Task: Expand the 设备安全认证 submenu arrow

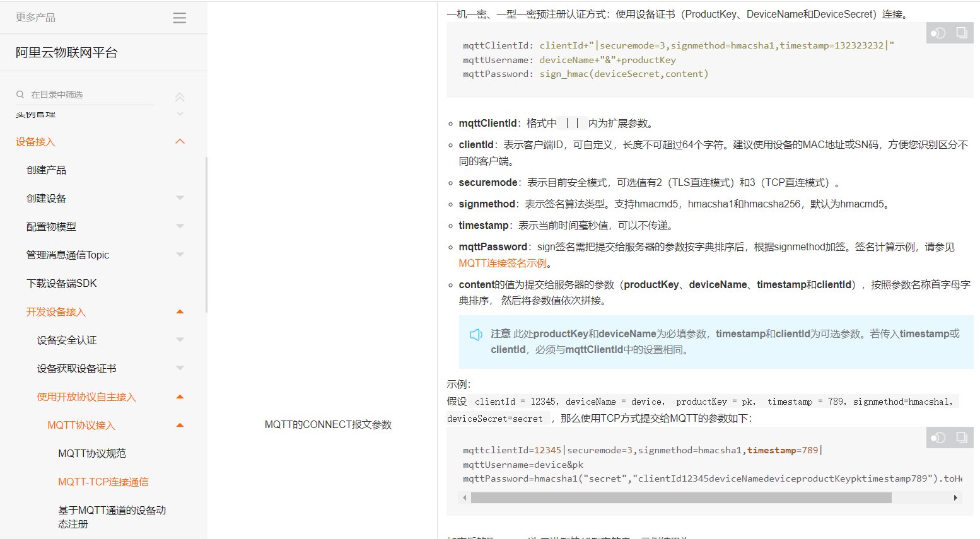Action: point(180,340)
